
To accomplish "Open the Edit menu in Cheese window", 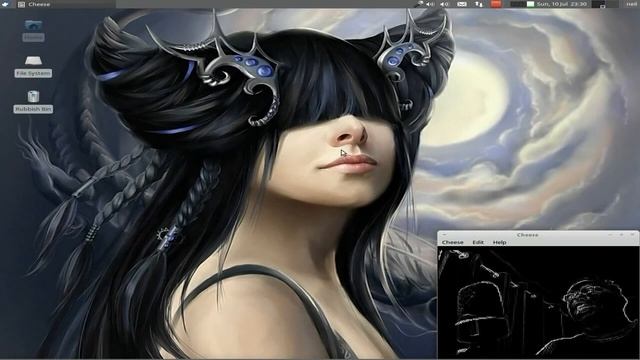I will (x=478, y=242).
